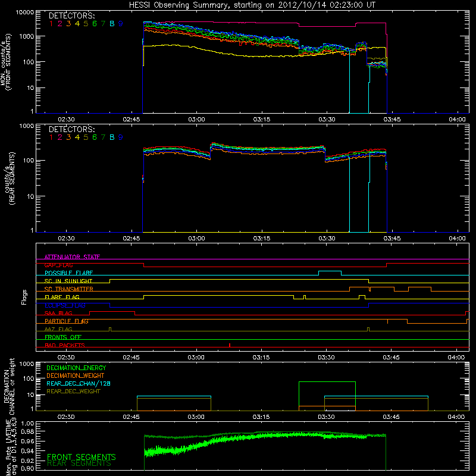
Task: Click the DECIMATION_WEIGHT legend entry
Action: (76, 375)
